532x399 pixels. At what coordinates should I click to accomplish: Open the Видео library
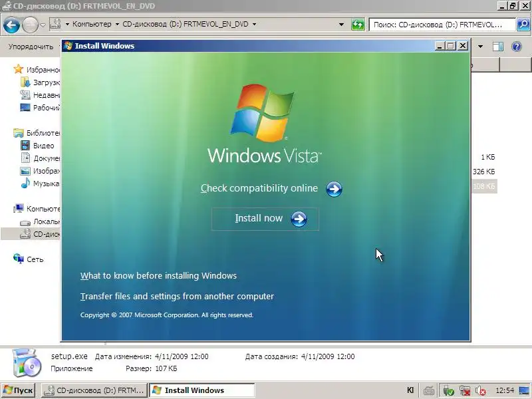click(43, 146)
